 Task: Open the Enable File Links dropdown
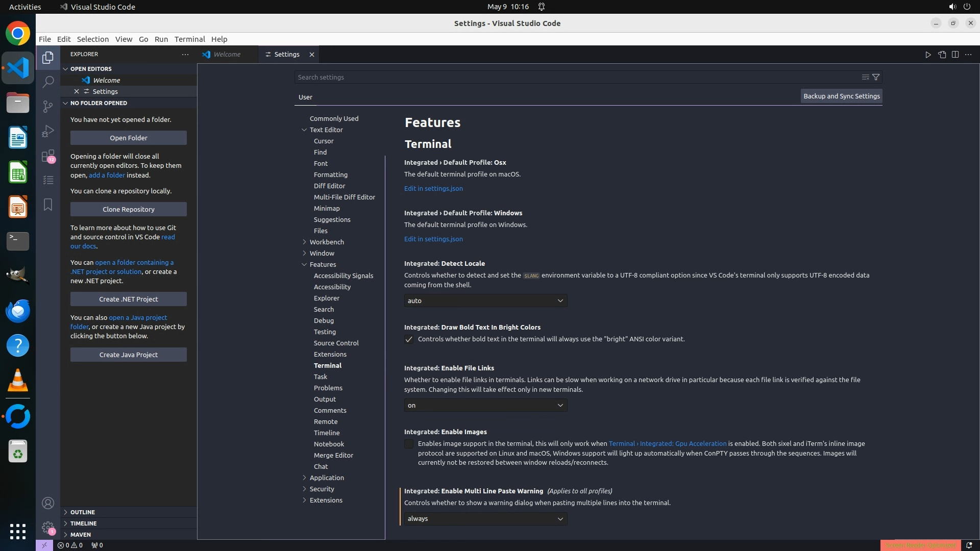485,405
